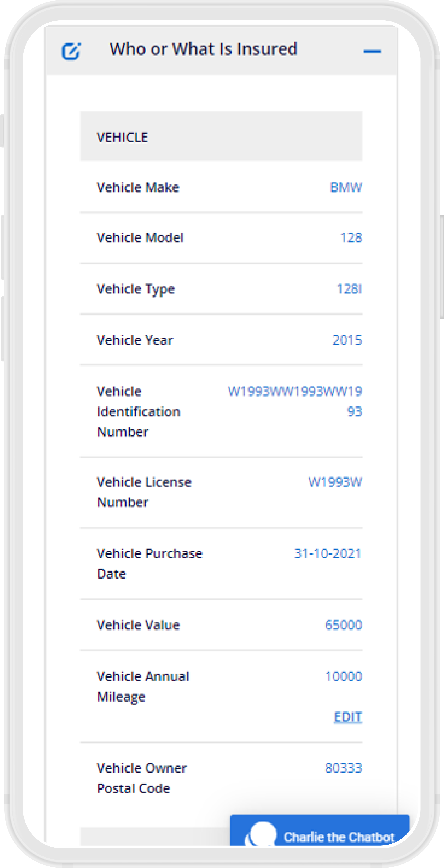This screenshot has width=444, height=868.
Task: Click the Vehicle Owner Postal Code label
Action: point(141,778)
